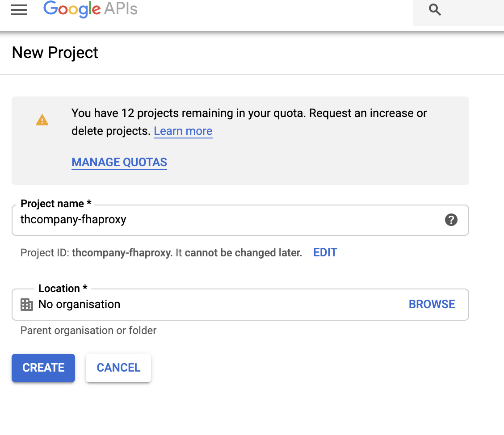The height and width of the screenshot is (435, 504).
Task: Click the New Project page heading
Action: tap(55, 53)
